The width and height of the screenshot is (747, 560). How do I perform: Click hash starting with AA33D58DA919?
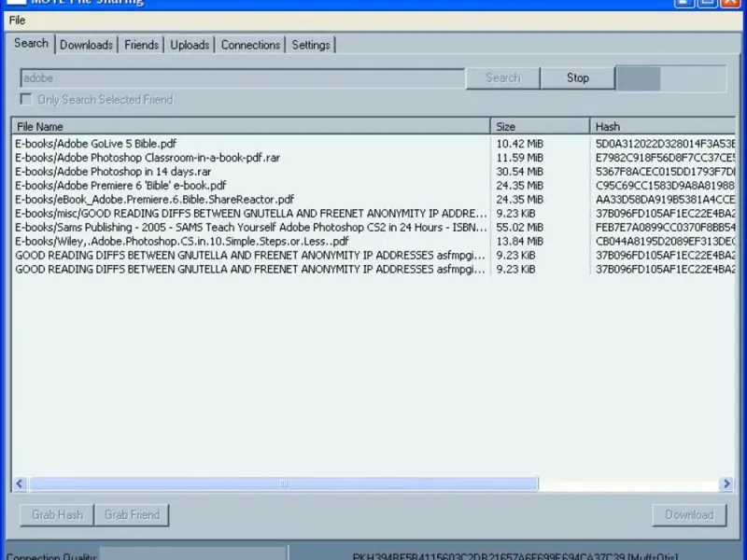click(665, 200)
